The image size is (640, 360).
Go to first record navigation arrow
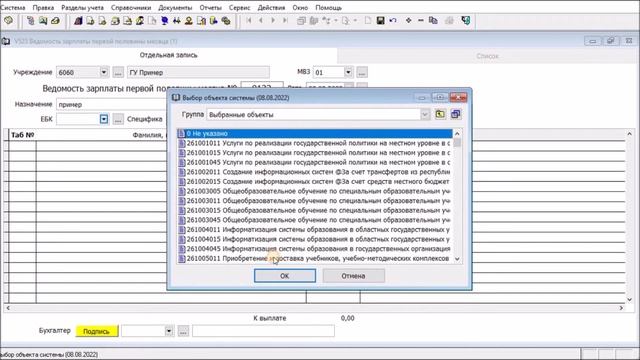(249, 20)
